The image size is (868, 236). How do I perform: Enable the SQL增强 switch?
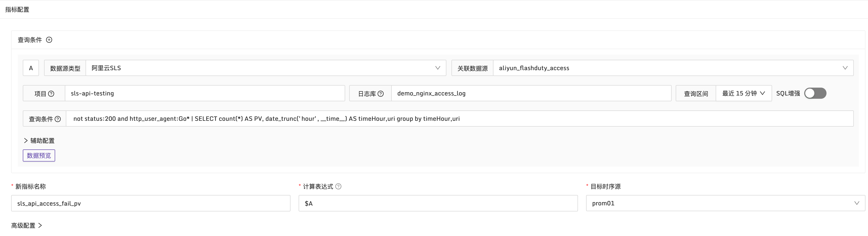pos(815,93)
